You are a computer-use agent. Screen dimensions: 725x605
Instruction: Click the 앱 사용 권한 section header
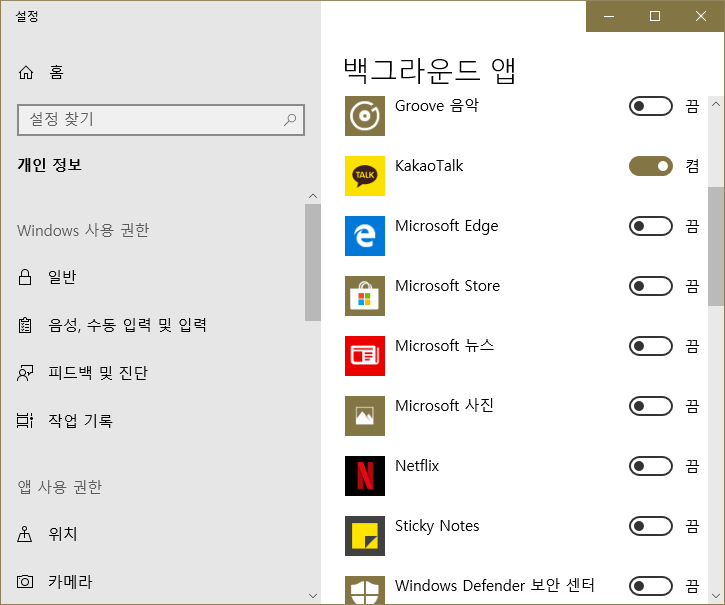pyautogui.click(x=60, y=487)
